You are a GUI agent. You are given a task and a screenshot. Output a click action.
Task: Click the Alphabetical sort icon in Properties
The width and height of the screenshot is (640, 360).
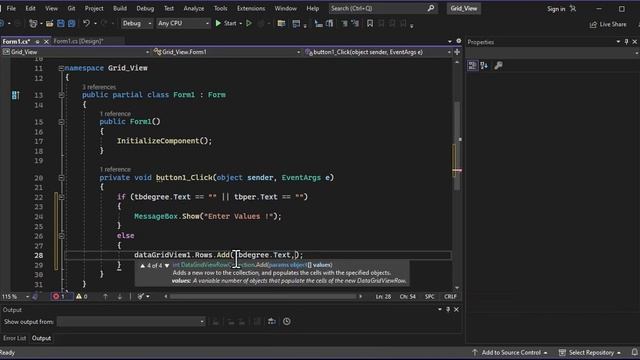pos(484,66)
